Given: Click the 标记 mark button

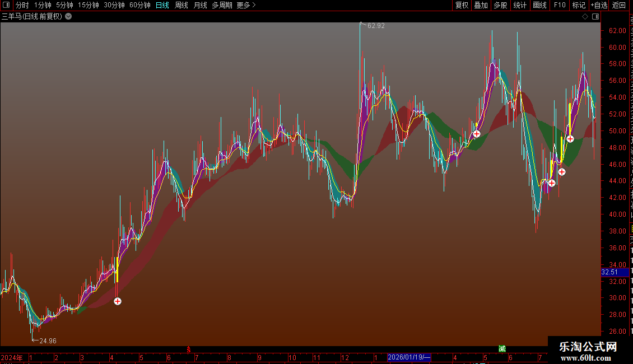Looking at the screenshot, I should 579,5.
